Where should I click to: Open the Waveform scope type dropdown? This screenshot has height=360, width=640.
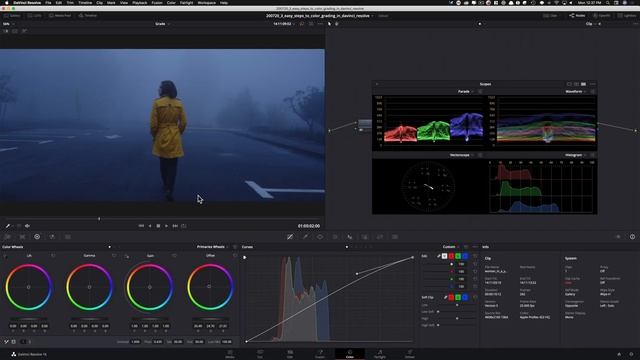(x=576, y=92)
